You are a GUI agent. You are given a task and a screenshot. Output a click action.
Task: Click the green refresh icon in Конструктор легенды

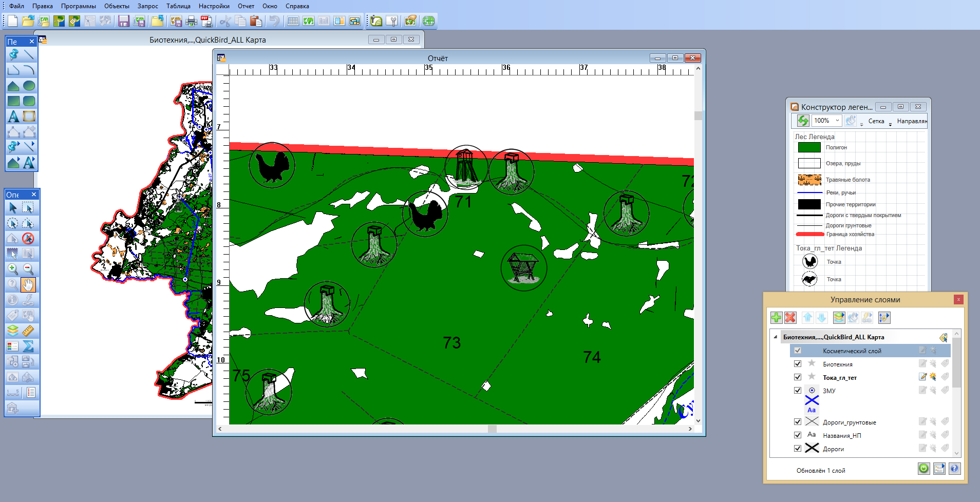[803, 121]
